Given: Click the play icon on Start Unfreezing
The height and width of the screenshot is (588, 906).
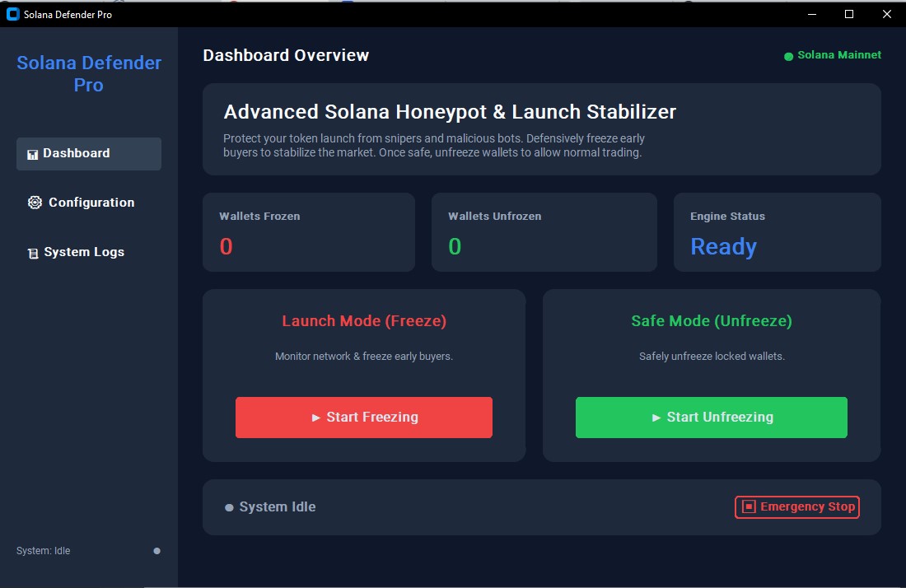Looking at the screenshot, I should click(656, 418).
